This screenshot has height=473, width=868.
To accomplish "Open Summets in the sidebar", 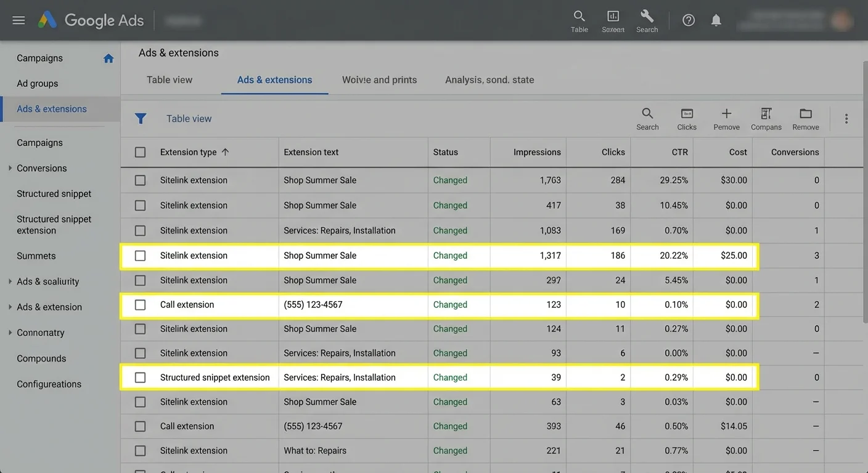I will pyautogui.click(x=36, y=256).
